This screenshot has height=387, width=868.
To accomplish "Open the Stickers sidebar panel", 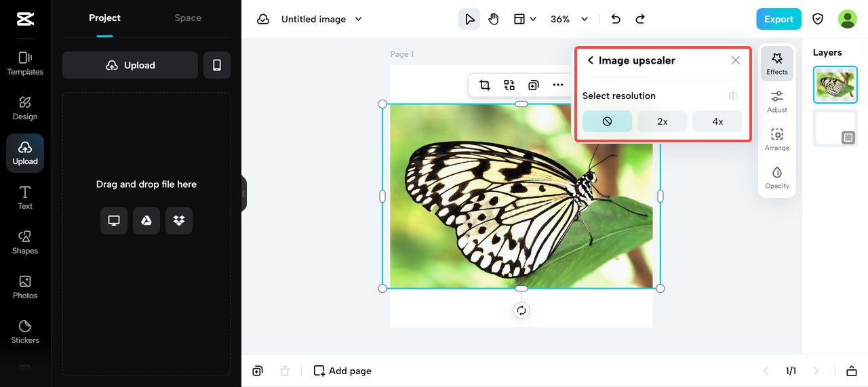I will (x=25, y=332).
